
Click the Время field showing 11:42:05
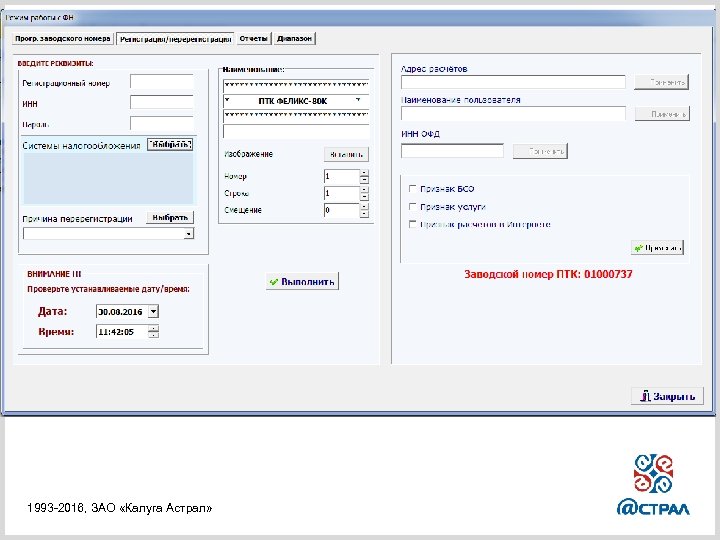(x=122, y=332)
